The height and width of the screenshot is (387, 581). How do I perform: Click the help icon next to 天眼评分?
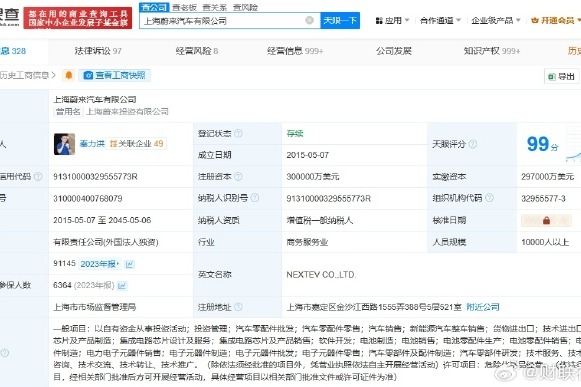pos(473,144)
